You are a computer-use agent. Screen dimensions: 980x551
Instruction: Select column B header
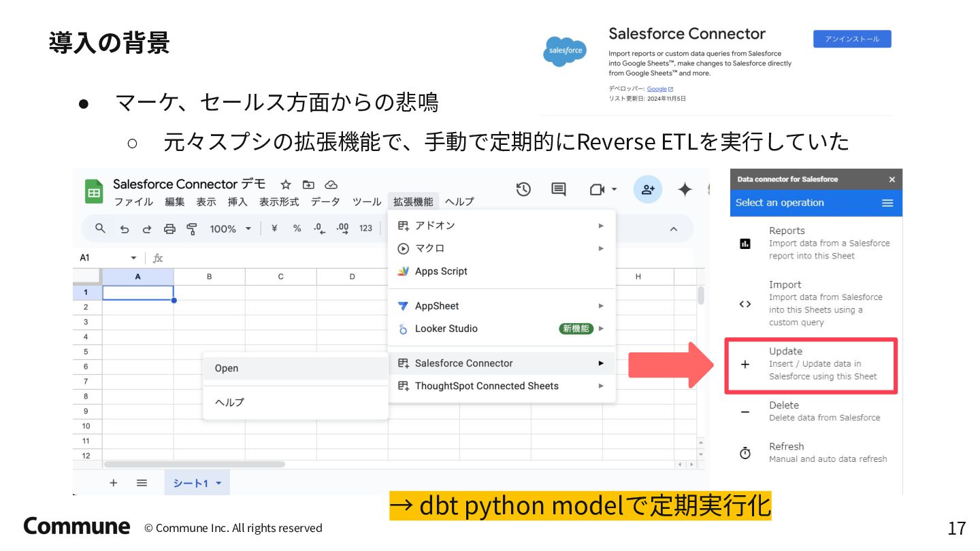pos(210,277)
